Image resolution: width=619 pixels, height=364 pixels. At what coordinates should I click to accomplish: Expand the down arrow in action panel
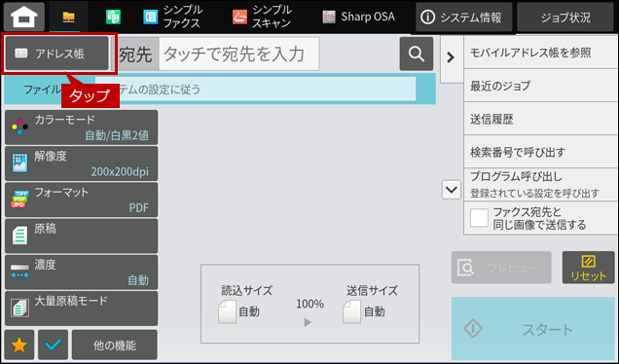pyautogui.click(x=452, y=190)
